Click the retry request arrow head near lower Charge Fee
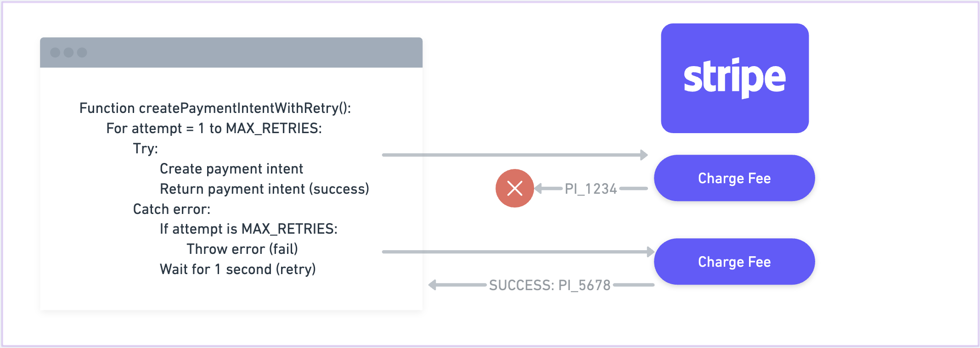980x348 pixels. (x=650, y=252)
